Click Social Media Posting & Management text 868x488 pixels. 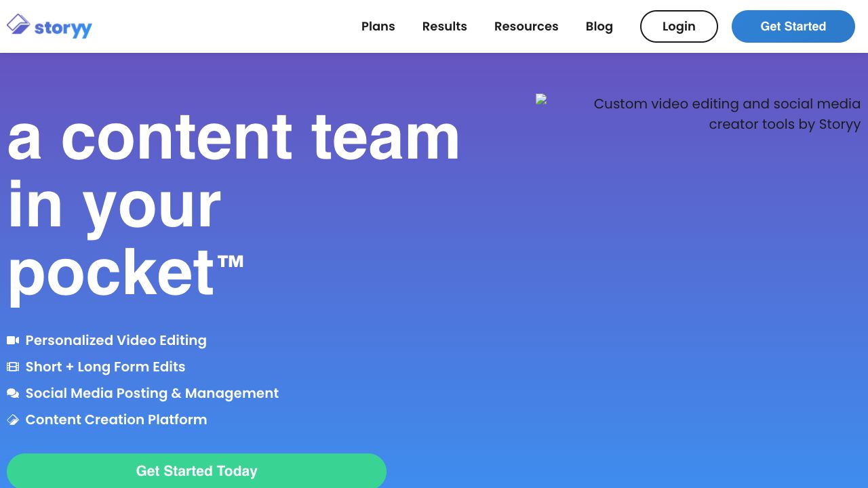(x=152, y=393)
